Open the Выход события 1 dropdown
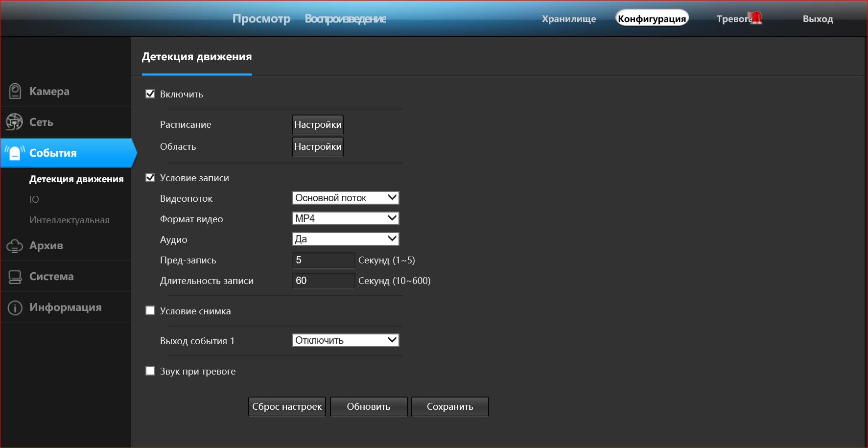Viewport: 868px width, 448px height. coord(346,340)
